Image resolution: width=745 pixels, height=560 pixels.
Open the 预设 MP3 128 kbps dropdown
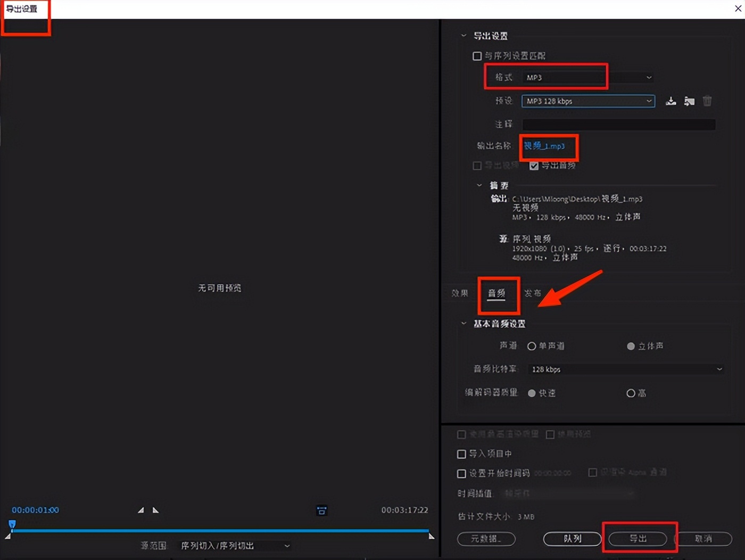click(588, 101)
